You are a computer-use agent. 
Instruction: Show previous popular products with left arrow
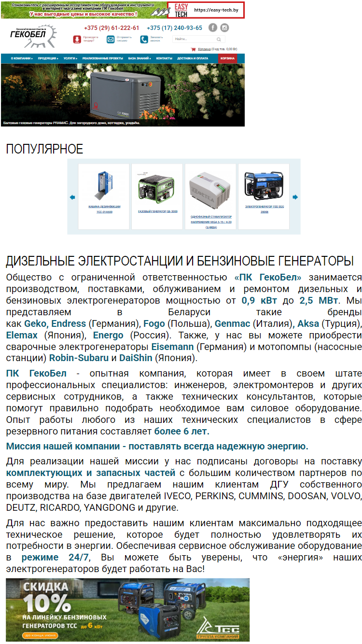click(x=72, y=197)
